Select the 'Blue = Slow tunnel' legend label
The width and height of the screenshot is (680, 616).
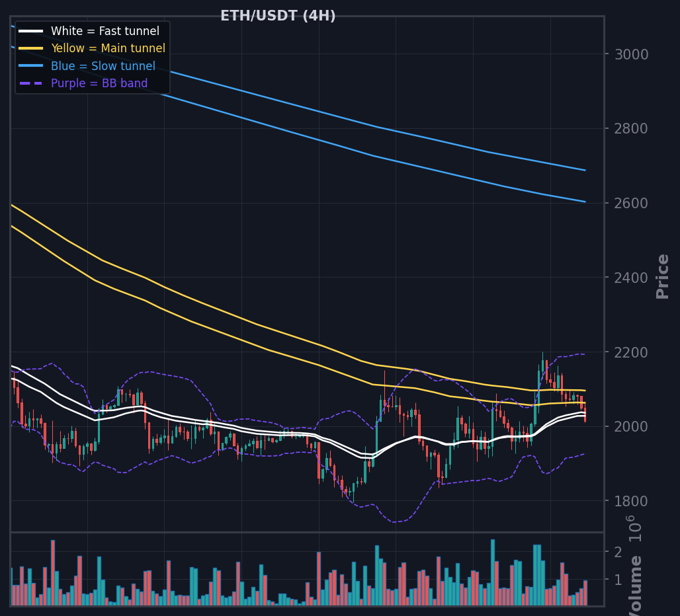click(103, 66)
